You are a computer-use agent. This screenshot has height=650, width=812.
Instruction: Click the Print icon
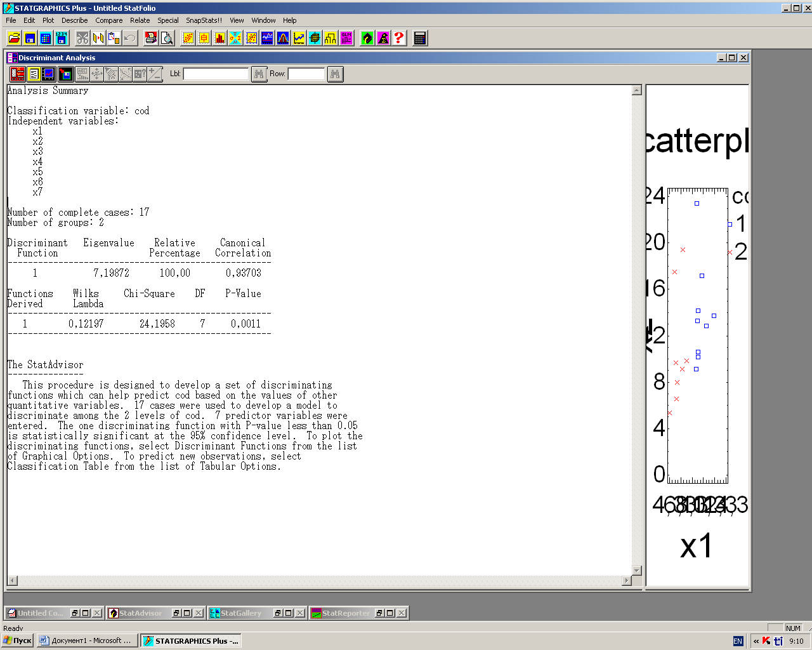point(151,38)
